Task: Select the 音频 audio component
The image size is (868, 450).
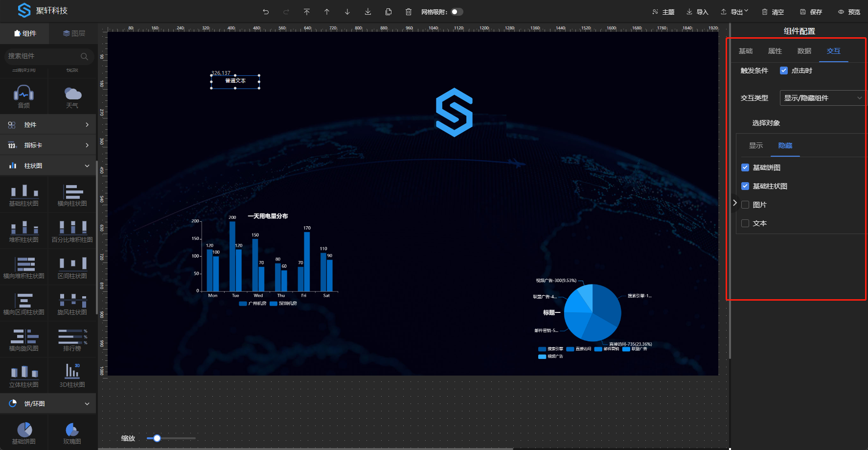Action: click(23, 96)
